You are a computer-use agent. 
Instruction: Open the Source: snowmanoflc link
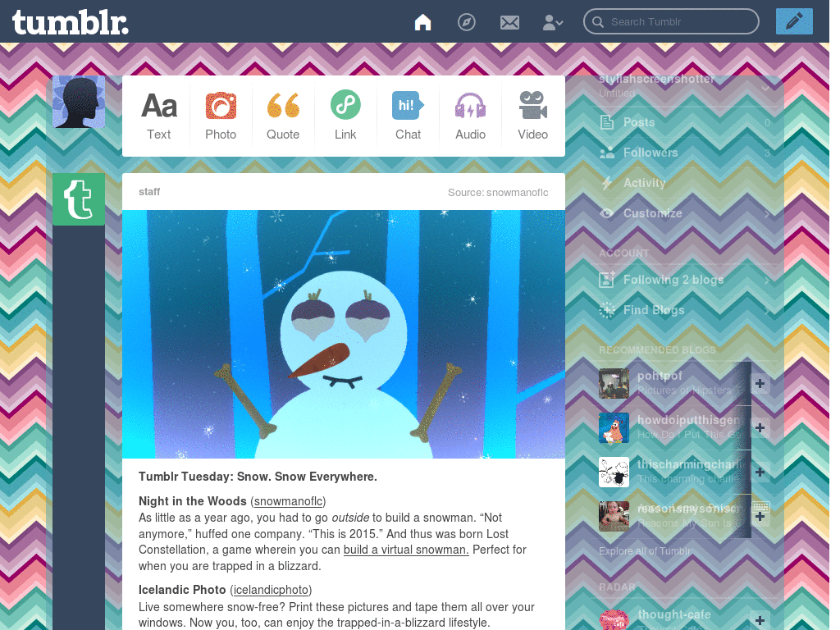pos(498,192)
